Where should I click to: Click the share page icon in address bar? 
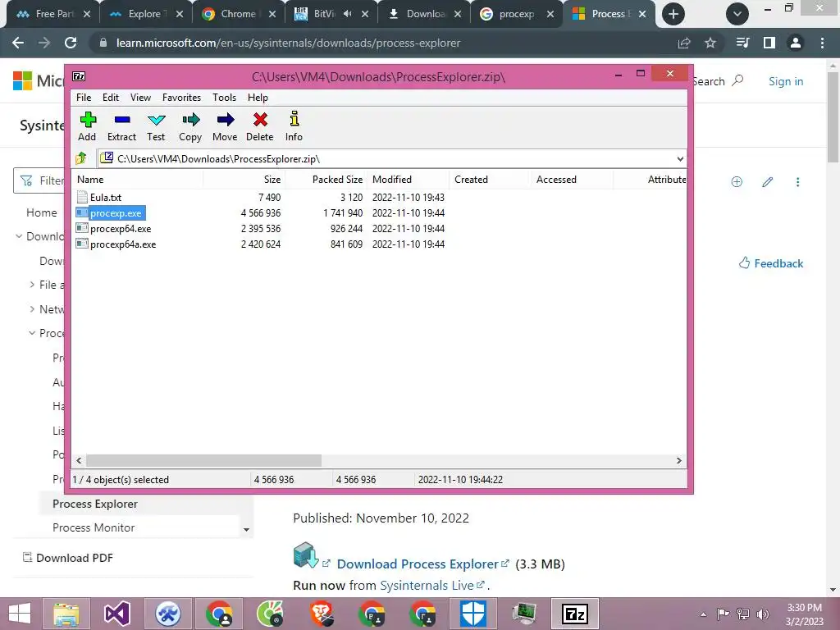click(684, 43)
